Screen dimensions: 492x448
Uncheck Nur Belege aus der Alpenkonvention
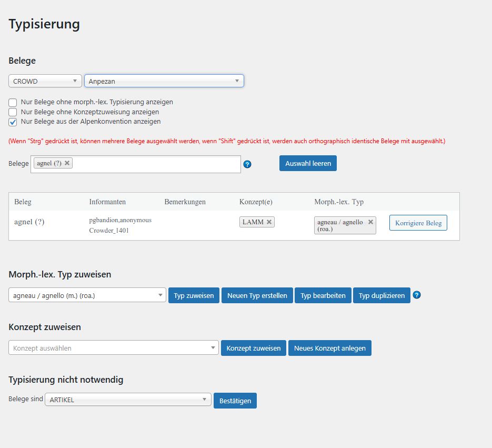click(x=13, y=122)
